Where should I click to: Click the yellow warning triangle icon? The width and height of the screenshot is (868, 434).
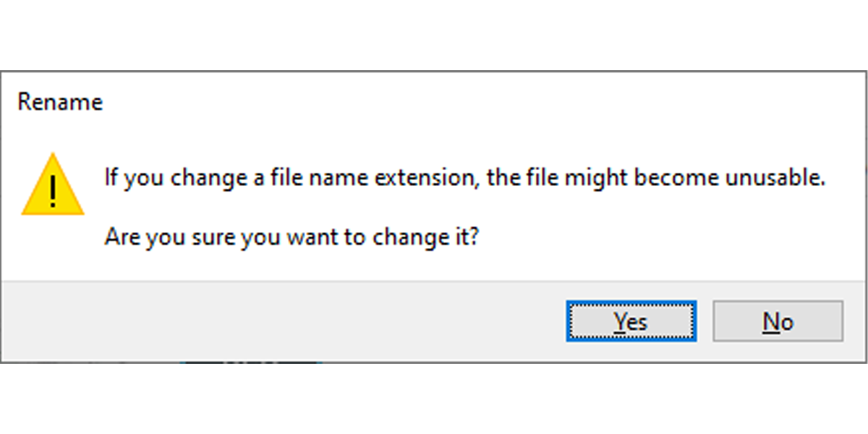point(53,186)
